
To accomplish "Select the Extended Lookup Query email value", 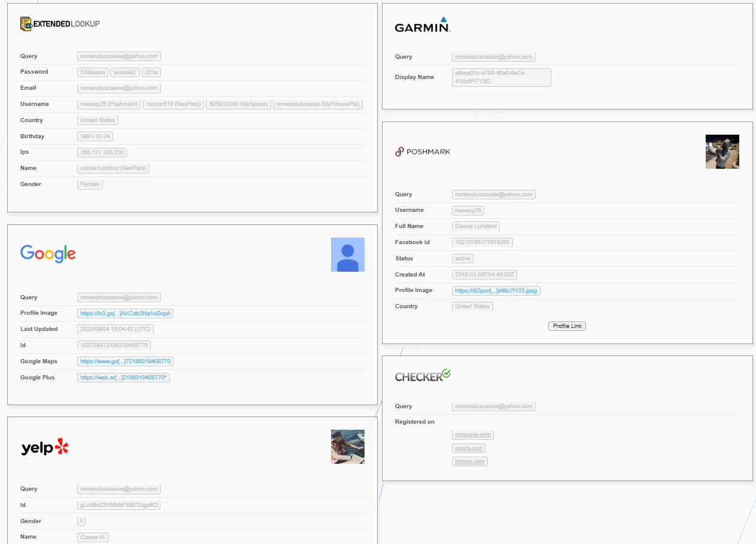I will tap(119, 56).
